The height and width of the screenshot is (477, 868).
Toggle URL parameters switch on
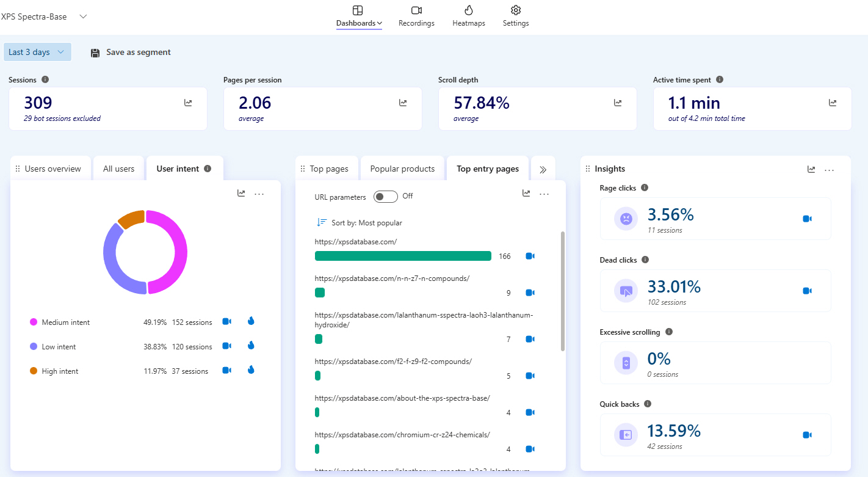385,196
